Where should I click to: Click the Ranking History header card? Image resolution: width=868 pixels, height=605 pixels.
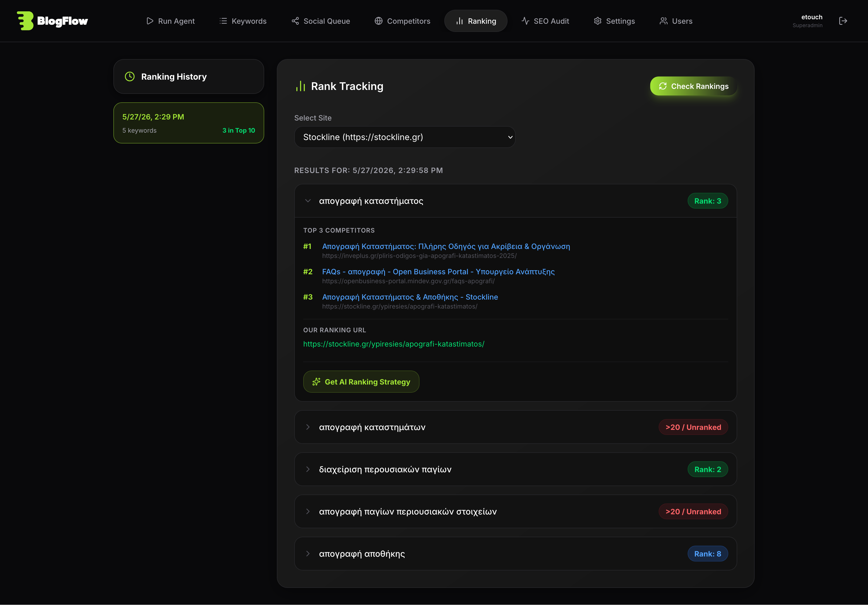click(x=189, y=76)
